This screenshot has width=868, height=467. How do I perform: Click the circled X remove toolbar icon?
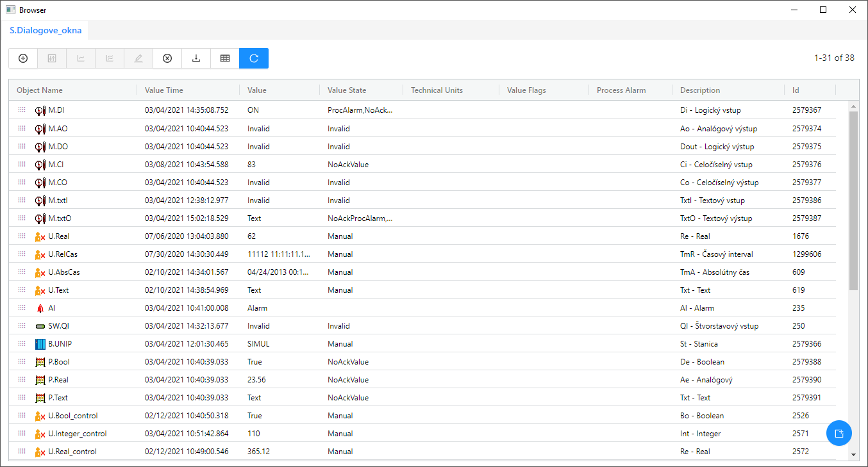pos(167,58)
